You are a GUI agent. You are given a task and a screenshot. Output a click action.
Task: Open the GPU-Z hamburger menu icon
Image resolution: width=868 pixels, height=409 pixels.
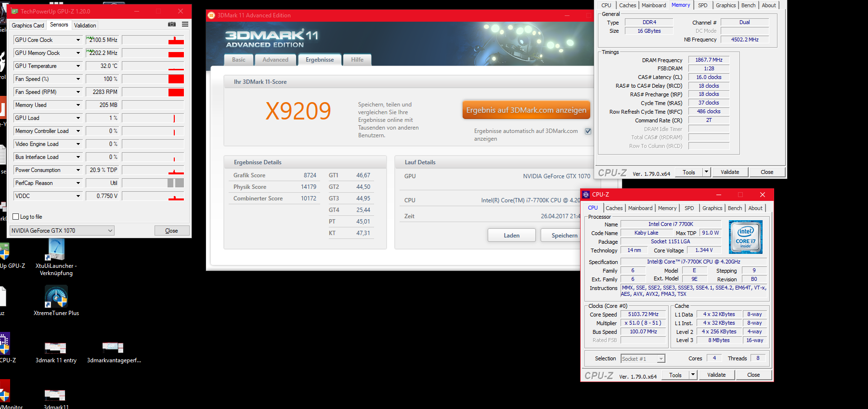185,25
